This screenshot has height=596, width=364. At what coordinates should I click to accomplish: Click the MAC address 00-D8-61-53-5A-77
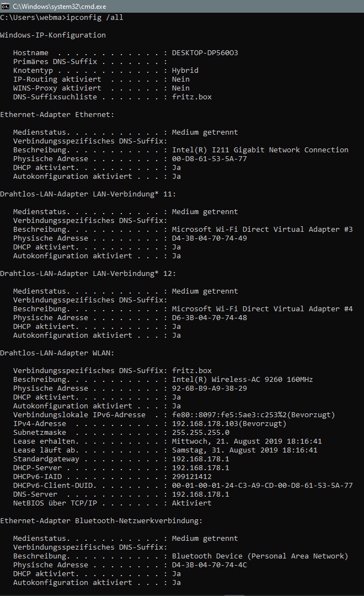tap(209, 159)
